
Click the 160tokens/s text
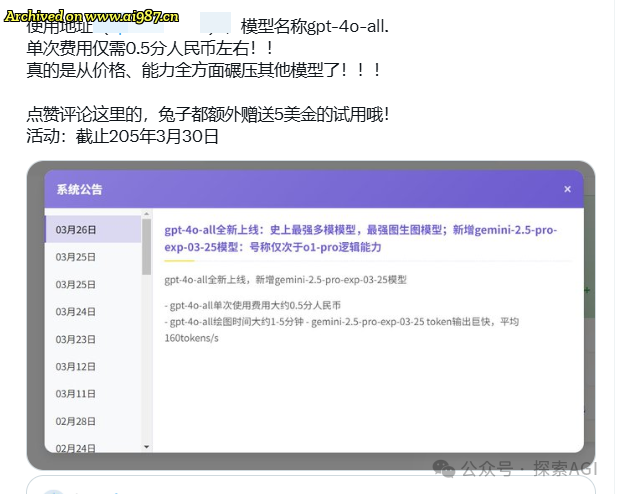pos(191,338)
